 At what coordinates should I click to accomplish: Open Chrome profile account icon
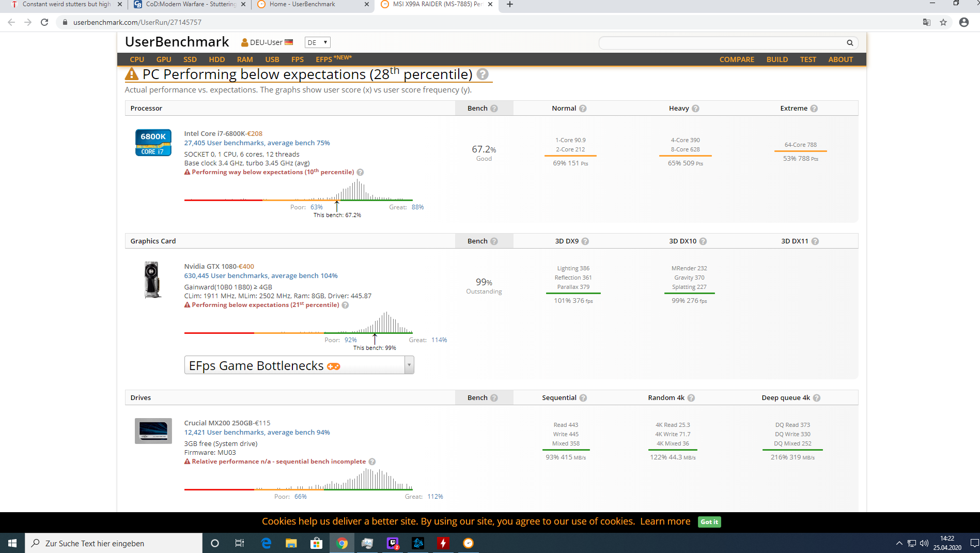point(963,22)
